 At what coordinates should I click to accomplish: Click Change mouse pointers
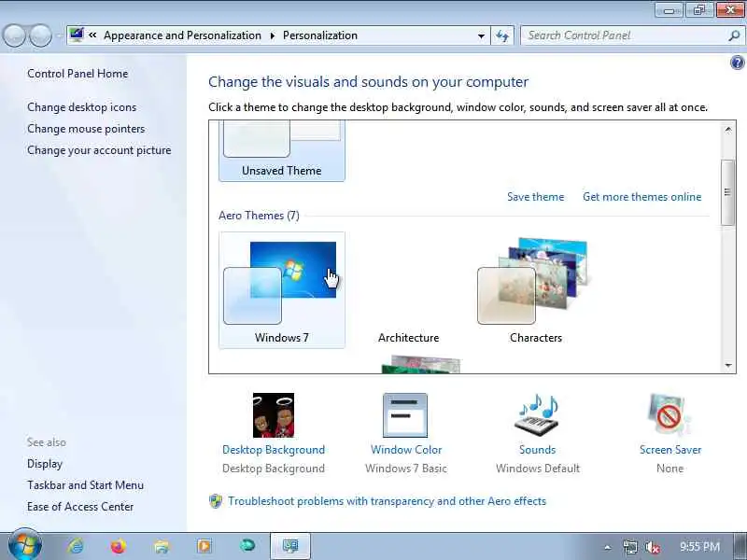tap(86, 129)
